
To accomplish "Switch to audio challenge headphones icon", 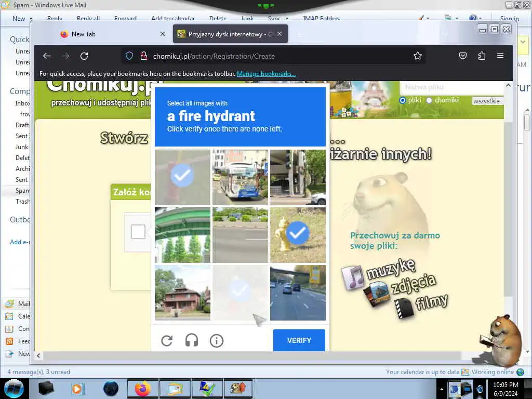I will [192, 340].
